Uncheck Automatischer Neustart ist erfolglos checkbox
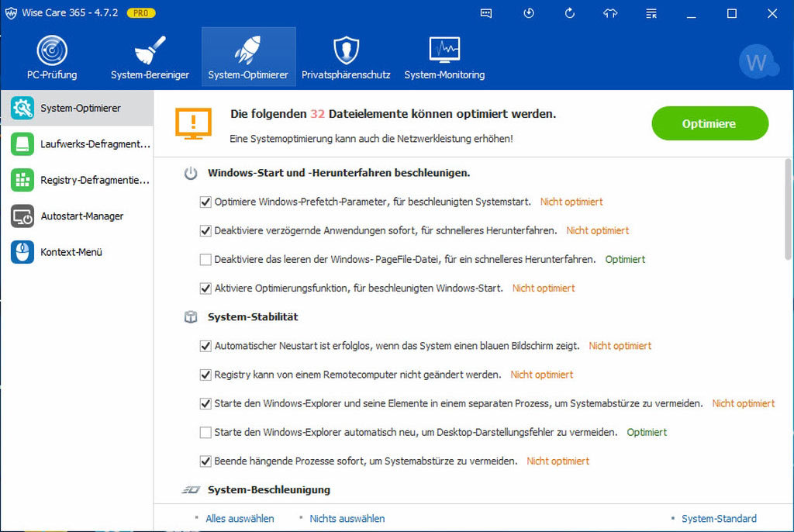Image resolution: width=794 pixels, height=532 pixels. coord(205,347)
